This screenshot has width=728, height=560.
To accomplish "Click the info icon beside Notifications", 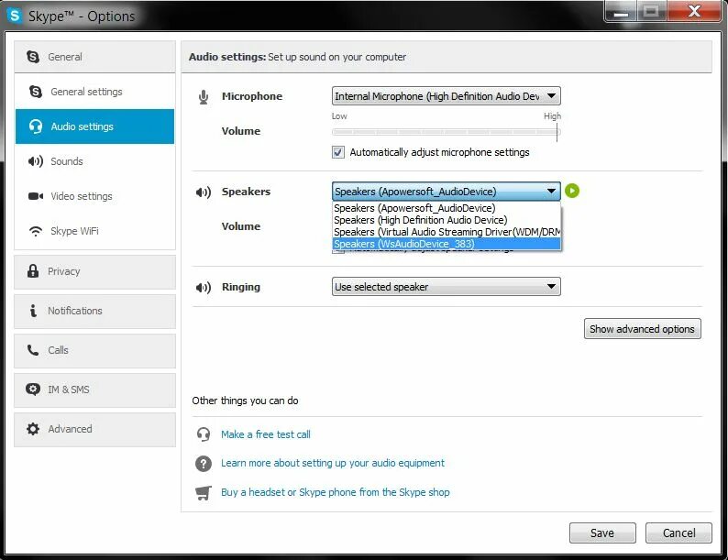I will [33, 311].
